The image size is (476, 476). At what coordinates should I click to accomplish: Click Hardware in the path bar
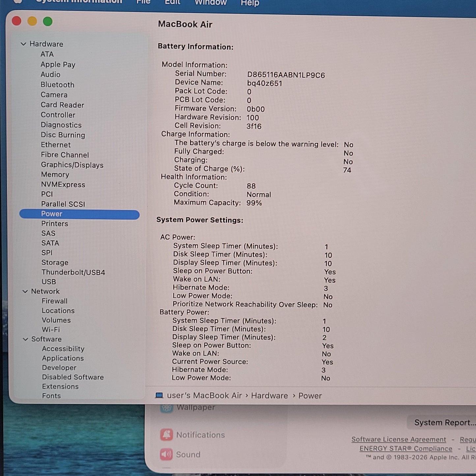click(269, 396)
